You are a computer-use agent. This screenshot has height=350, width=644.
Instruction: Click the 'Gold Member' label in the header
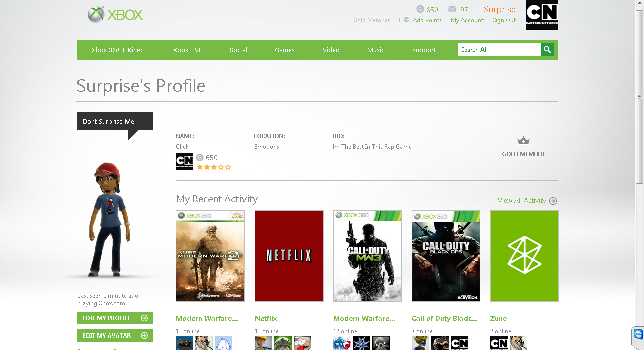(371, 20)
